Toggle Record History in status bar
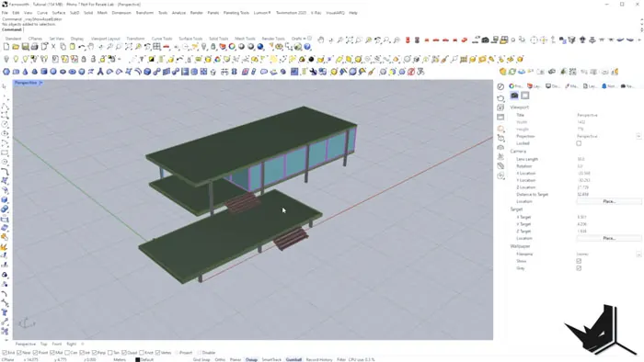 pyautogui.click(x=318, y=359)
